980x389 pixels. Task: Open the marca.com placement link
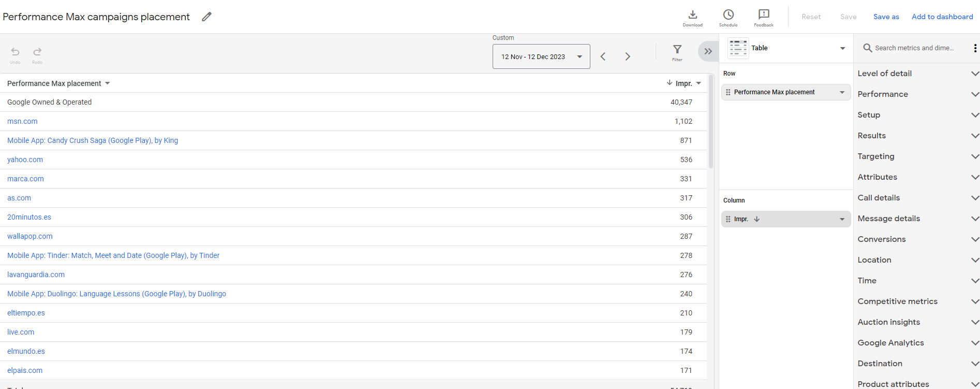(25, 179)
